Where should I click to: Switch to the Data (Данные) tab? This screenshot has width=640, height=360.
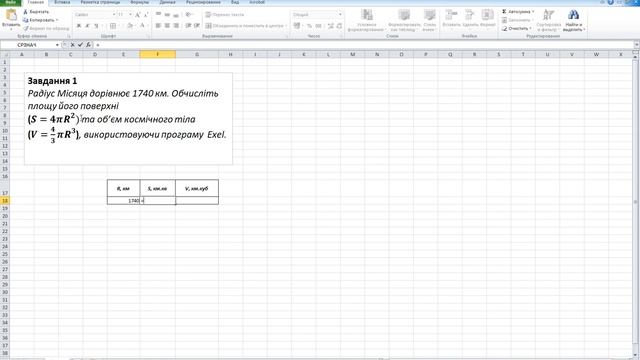point(167,2)
